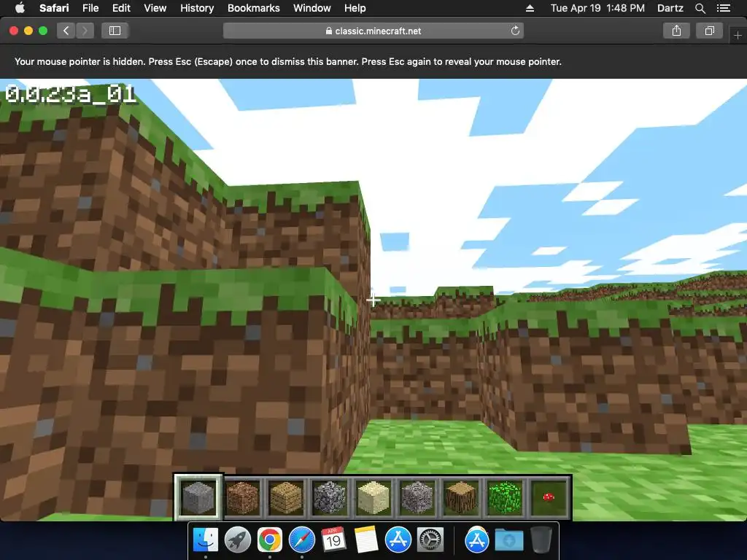Open the Trash in the Dock

click(x=541, y=540)
